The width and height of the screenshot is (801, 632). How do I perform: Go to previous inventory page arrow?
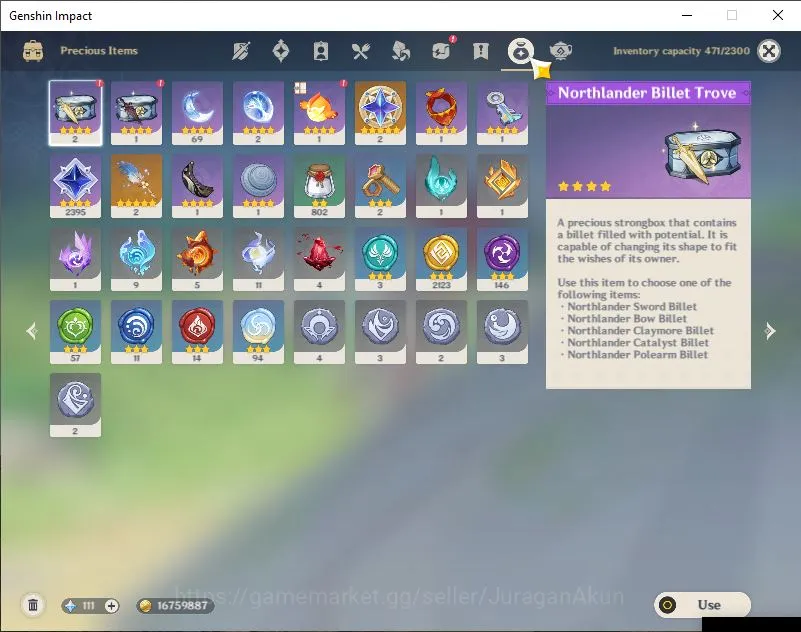[32, 331]
